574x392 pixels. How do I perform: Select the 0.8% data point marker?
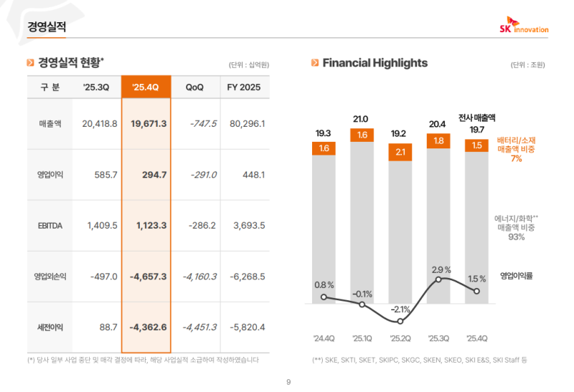pyautogui.click(x=324, y=297)
